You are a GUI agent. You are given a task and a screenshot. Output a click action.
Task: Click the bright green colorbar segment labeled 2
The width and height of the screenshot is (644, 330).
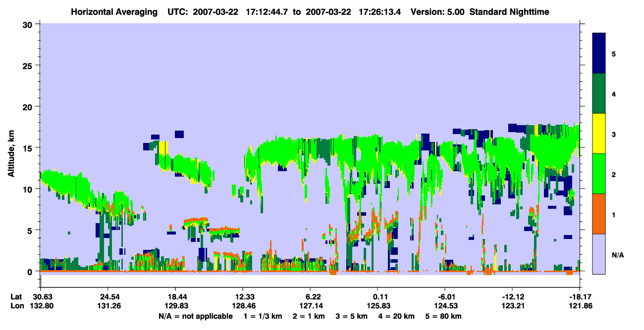click(599, 174)
